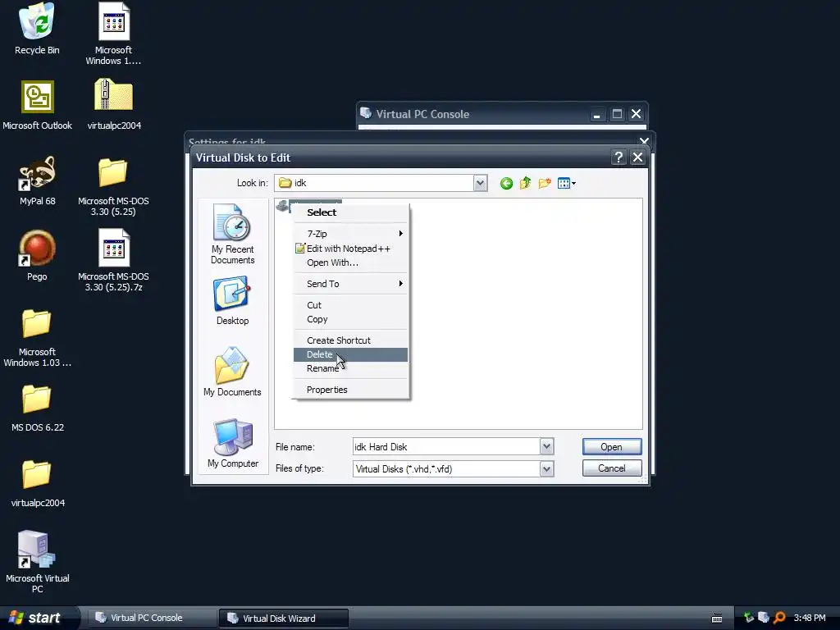Switch to Virtual PC Console taskbar button

pyautogui.click(x=152, y=618)
